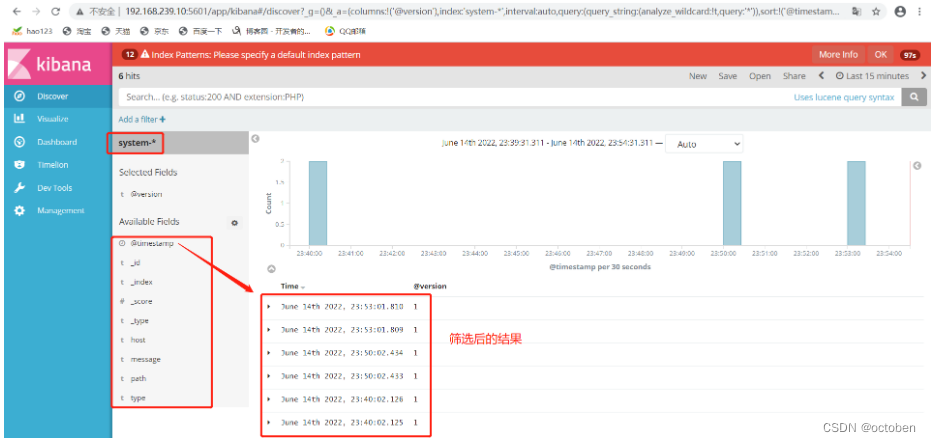931x442 pixels.
Task: Open browser three-dot menu
Action: pyautogui.click(x=921, y=11)
